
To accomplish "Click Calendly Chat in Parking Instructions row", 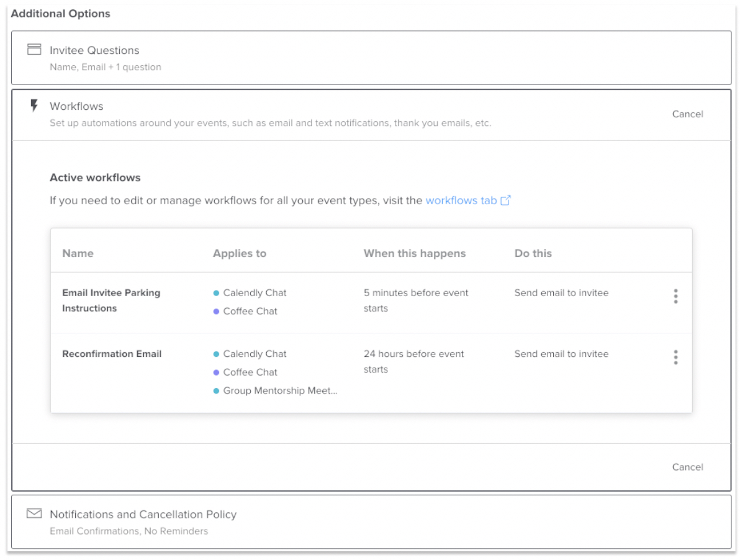I will click(255, 293).
